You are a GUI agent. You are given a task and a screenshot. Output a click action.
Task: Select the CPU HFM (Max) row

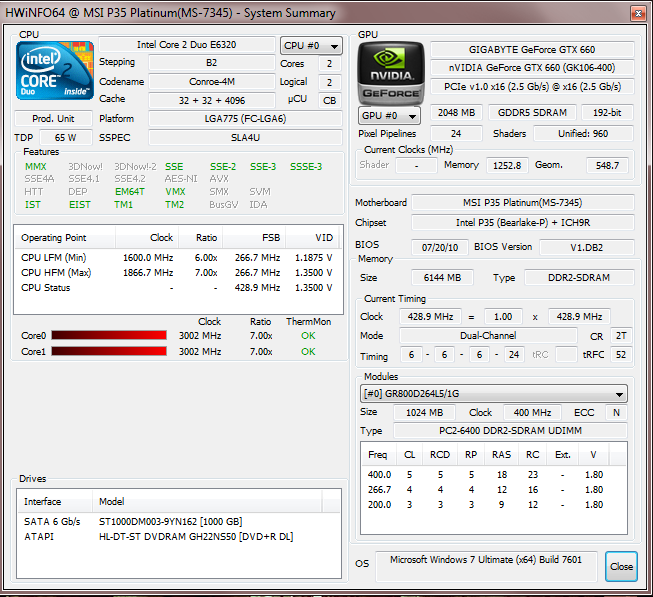177,273
